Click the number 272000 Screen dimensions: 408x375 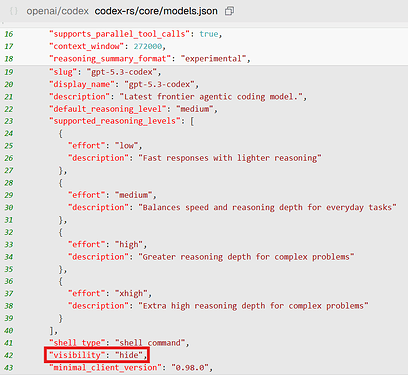pos(148,46)
